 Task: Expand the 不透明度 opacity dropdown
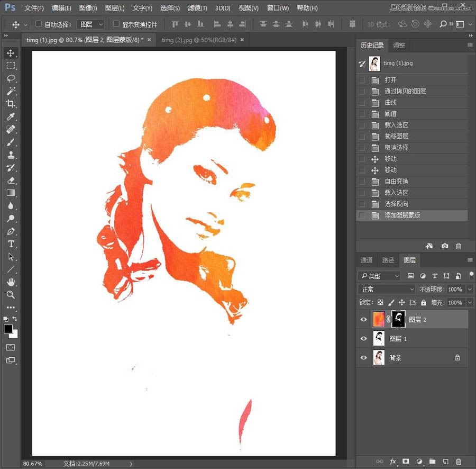[470, 290]
